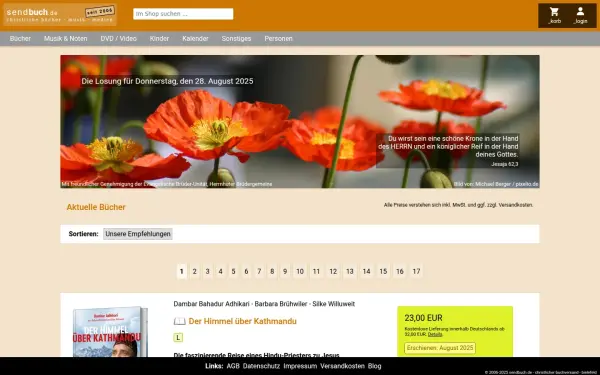Click 'Die Losung für Donnerstag' banner title
Image resolution: width=600 pixels, height=375 pixels.
[167, 81]
